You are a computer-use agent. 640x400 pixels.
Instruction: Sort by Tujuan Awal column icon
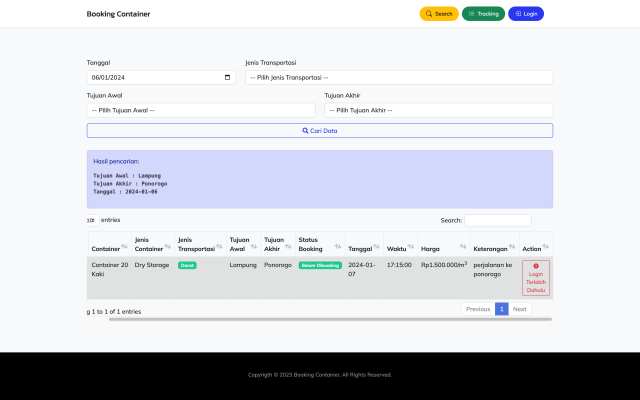point(254,247)
